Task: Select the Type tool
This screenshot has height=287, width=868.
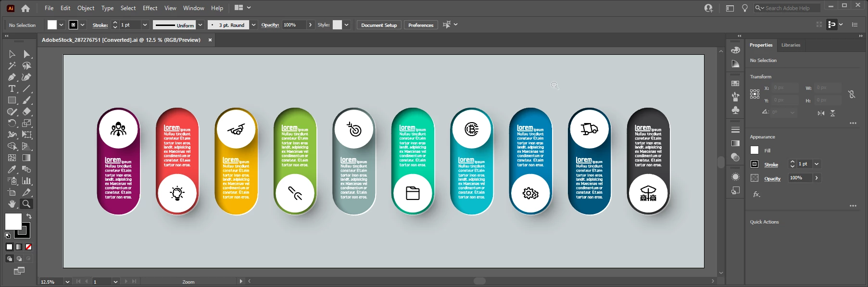Action: tap(12, 88)
